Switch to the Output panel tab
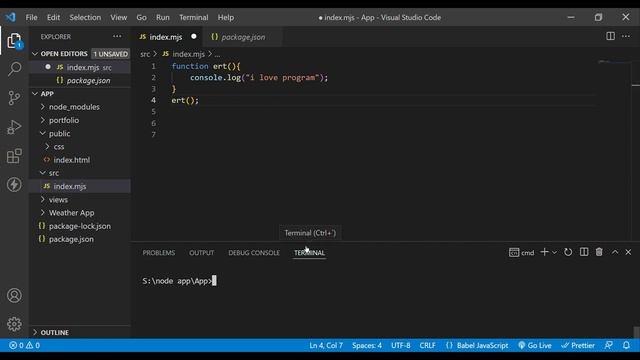640x360 pixels. tap(201, 253)
